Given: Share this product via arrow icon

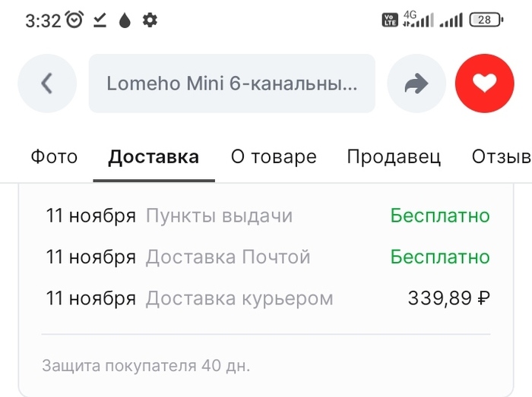Looking at the screenshot, I should 416,83.
